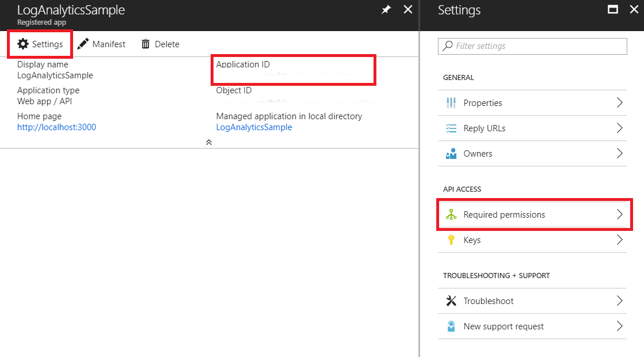Click the 'Web app / API' application type value
This screenshot has width=644, height=357.
tap(44, 101)
